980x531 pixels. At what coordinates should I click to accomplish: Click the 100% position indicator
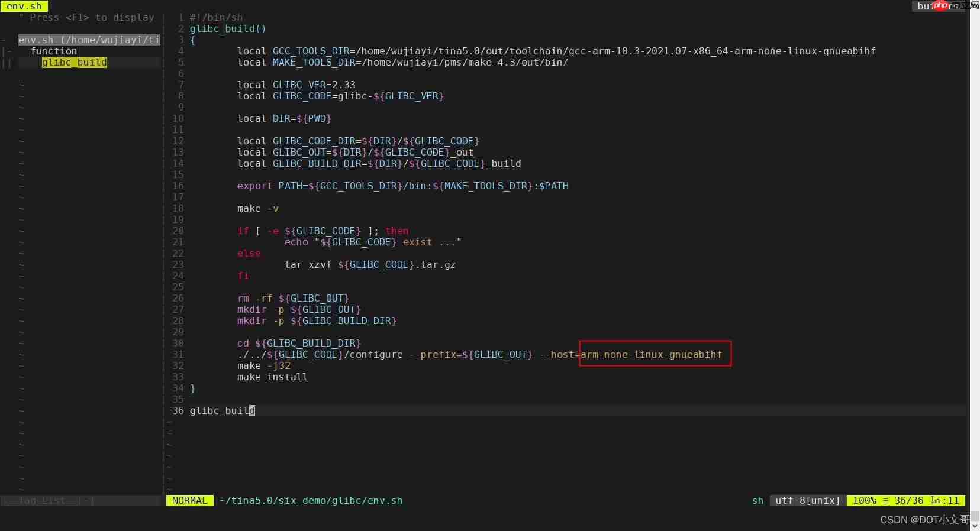[864, 500]
